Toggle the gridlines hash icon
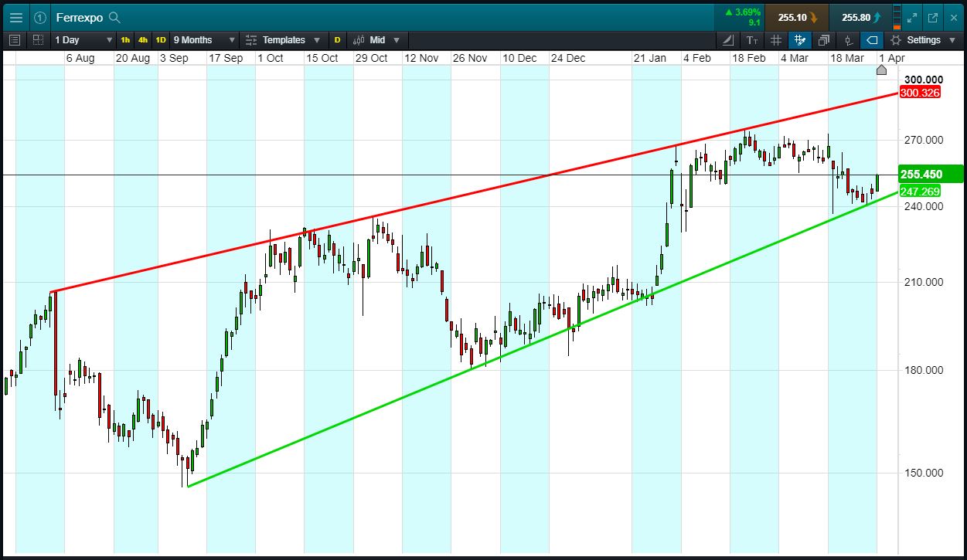This screenshot has height=560, width=967. click(776, 40)
